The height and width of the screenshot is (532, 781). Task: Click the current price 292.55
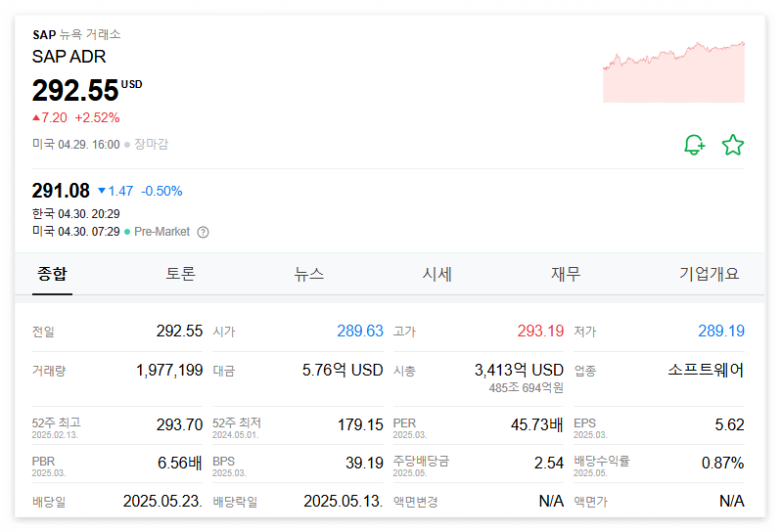pyautogui.click(x=75, y=91)
